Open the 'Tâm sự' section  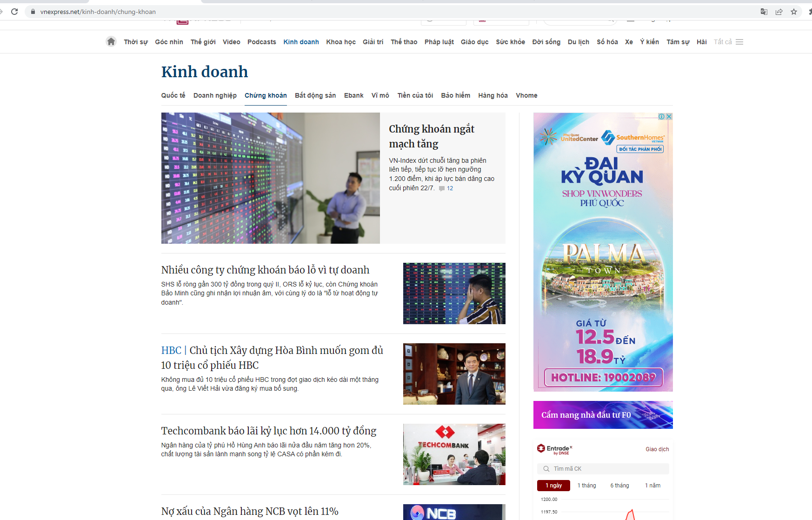[678, 42]
